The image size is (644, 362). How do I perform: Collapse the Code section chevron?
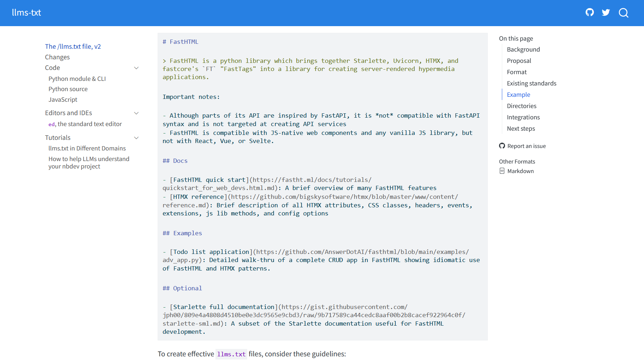tap(136, 68)
